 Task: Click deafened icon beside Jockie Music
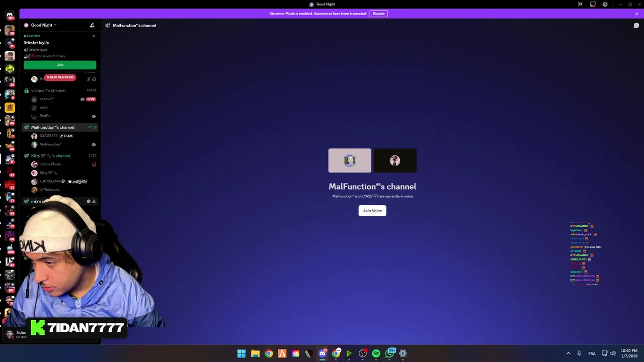(x=94, y=164)
